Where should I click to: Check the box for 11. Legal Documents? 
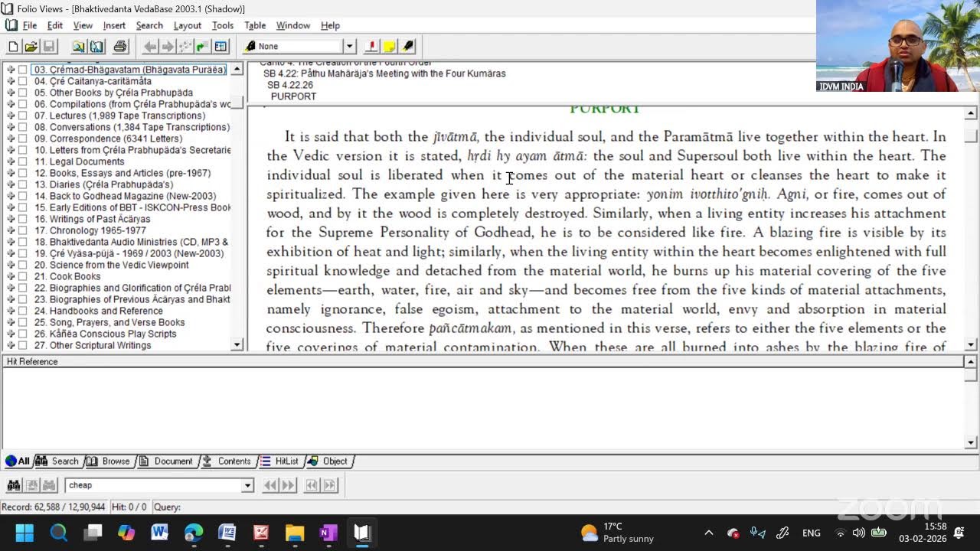point(23,161)
